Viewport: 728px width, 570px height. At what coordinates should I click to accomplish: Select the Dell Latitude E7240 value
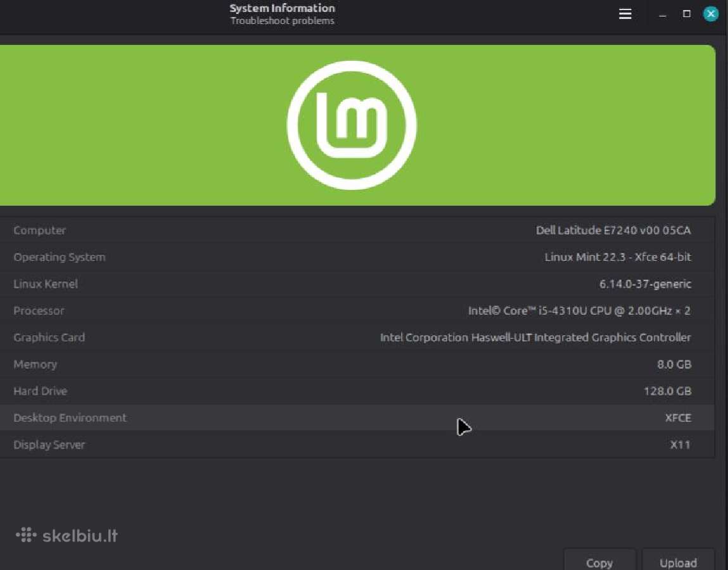click(x=613, y=231)
